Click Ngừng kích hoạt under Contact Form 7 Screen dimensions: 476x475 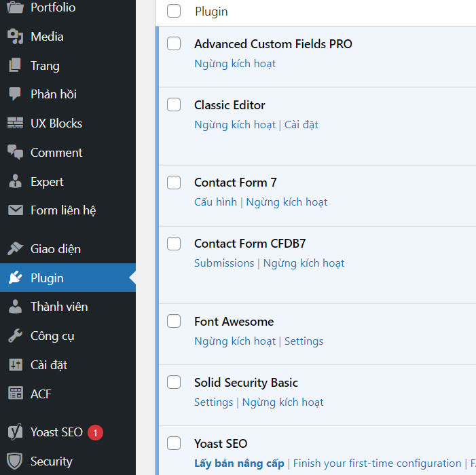click(x=287, y=202)
